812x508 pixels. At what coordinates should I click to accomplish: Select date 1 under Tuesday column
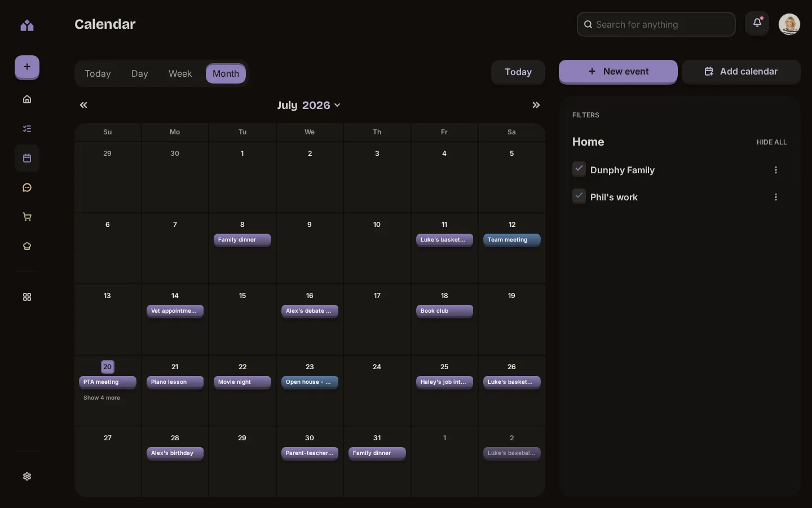242,154
